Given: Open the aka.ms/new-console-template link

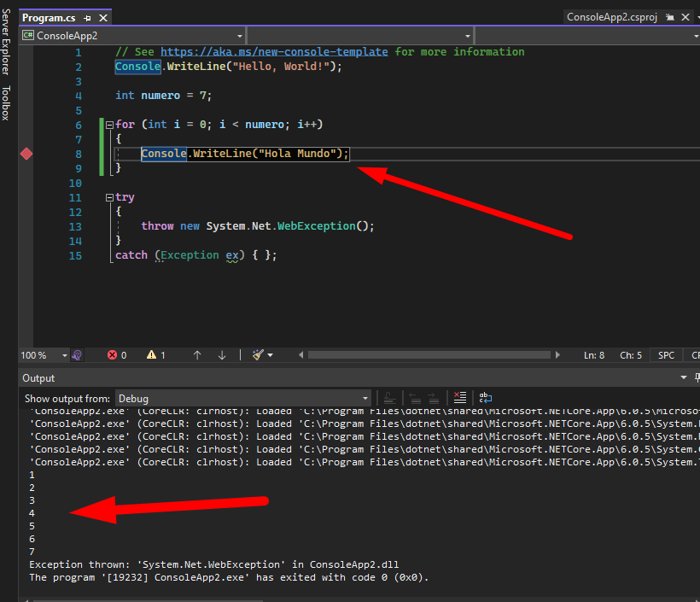Looking at the screenshot, I should (276, 52).
